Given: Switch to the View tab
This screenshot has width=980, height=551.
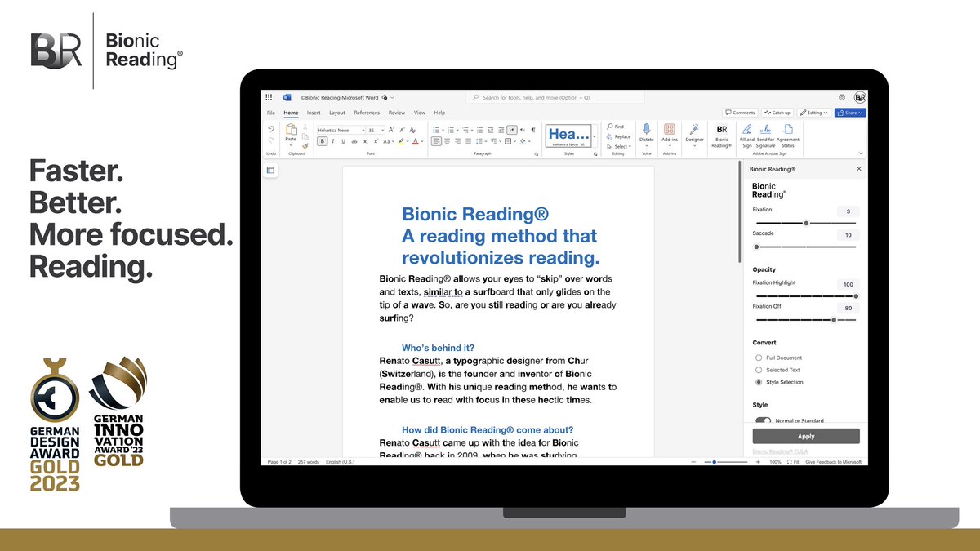Looking at the screenshot, I should click(x=420, y=113).
